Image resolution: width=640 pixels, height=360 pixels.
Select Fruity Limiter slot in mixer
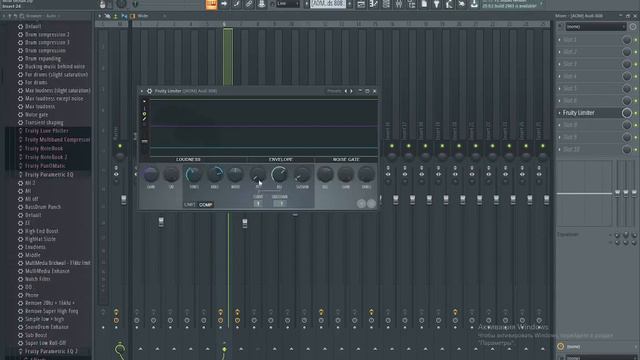click(590, 113)
